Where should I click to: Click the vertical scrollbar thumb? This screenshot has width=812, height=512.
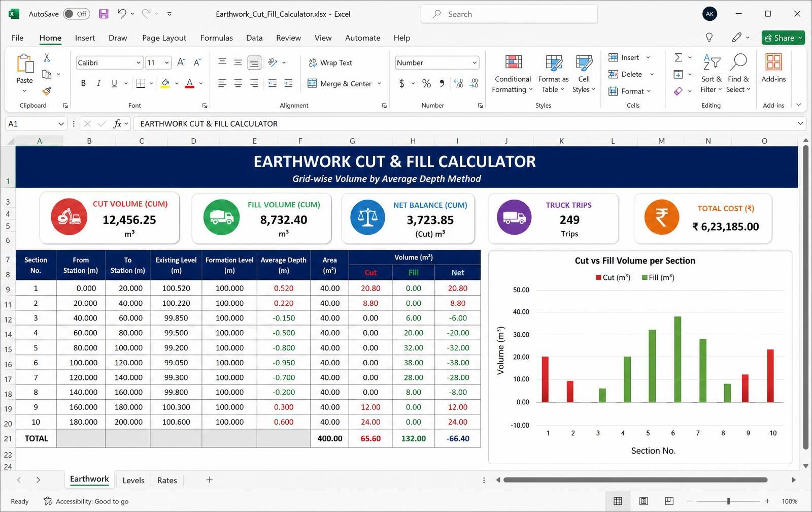(x=805, y=297)
